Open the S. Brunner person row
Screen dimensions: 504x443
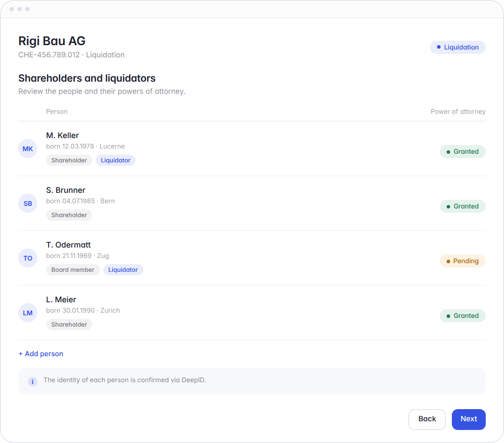tap(252, 203)
